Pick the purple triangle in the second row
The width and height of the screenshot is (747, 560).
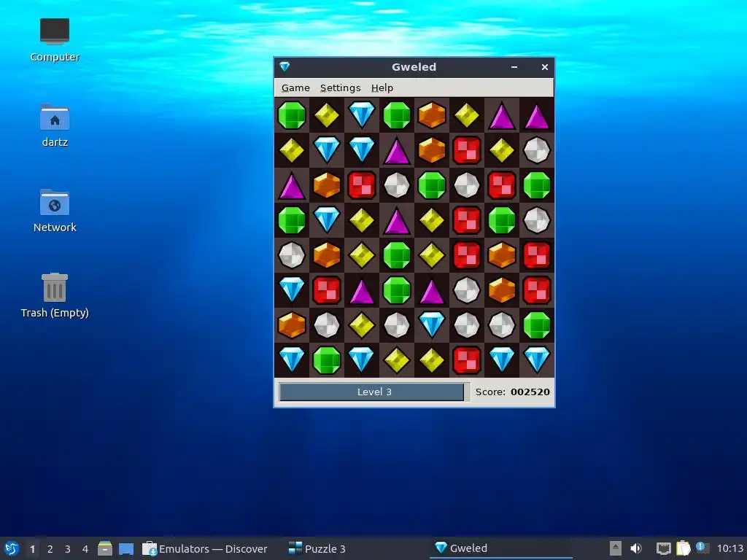coord(397,150)
